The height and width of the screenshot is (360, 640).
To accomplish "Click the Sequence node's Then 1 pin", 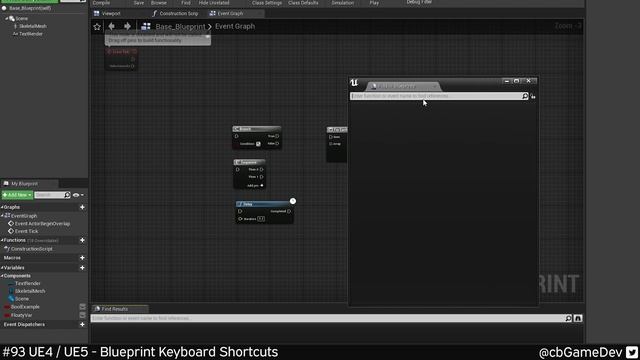I will (x=262, y=177).
